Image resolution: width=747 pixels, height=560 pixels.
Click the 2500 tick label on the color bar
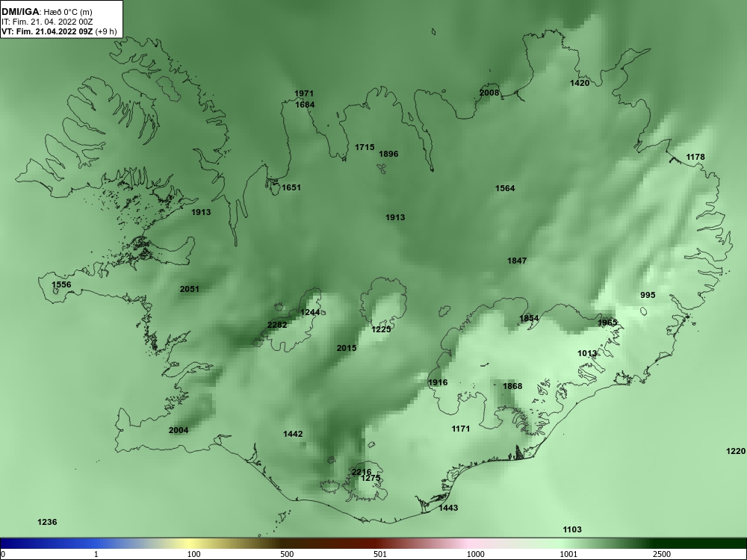(x=662, y=554)
